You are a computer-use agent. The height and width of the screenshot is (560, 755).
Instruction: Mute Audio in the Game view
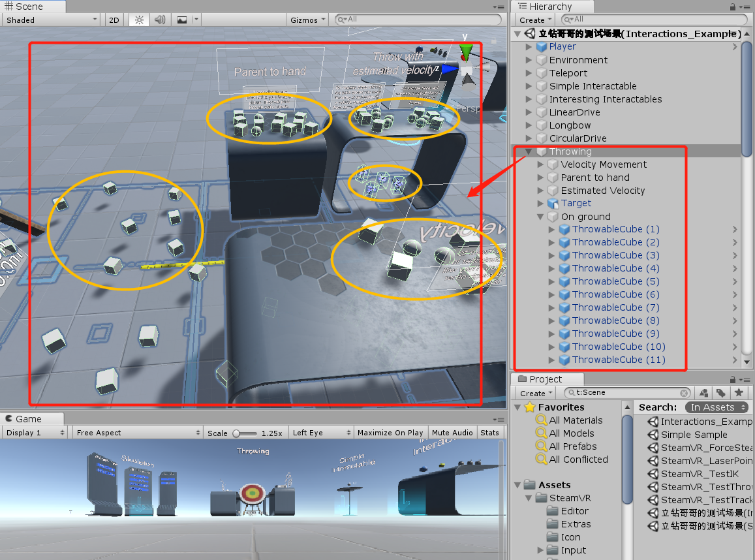[x=452, y=431]
